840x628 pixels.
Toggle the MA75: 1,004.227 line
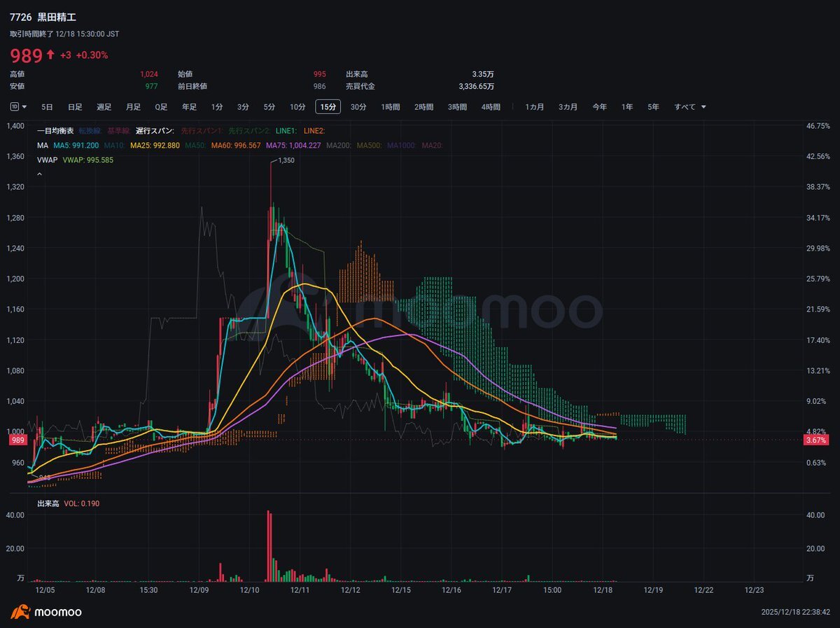coord(293,146)
